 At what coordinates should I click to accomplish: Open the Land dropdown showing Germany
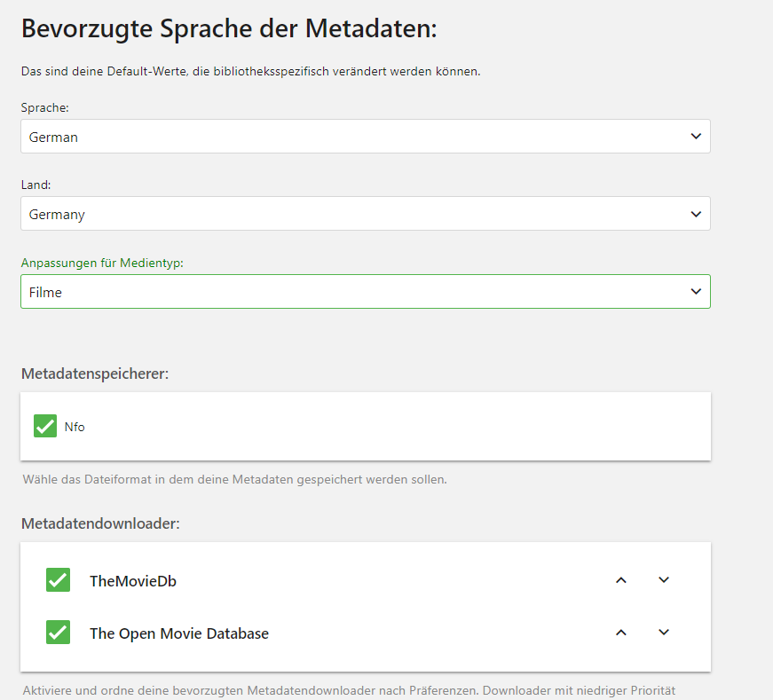point(366,214)
